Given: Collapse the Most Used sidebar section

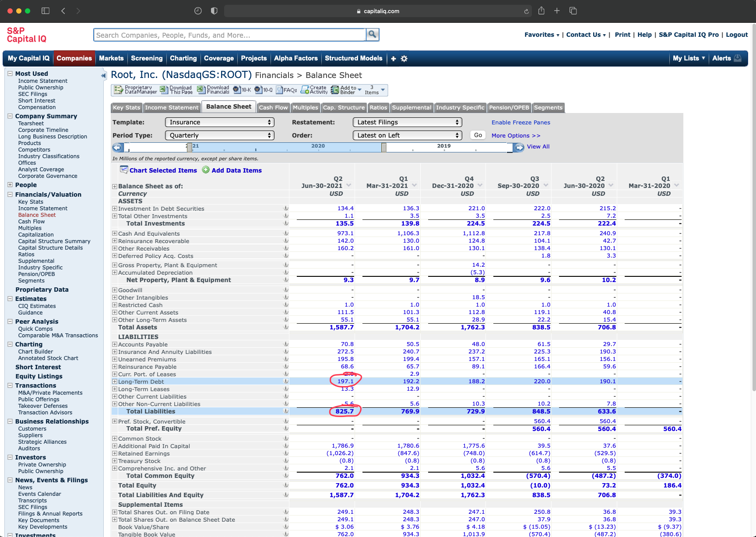Looking at the screenshot, I should (10, 74).
